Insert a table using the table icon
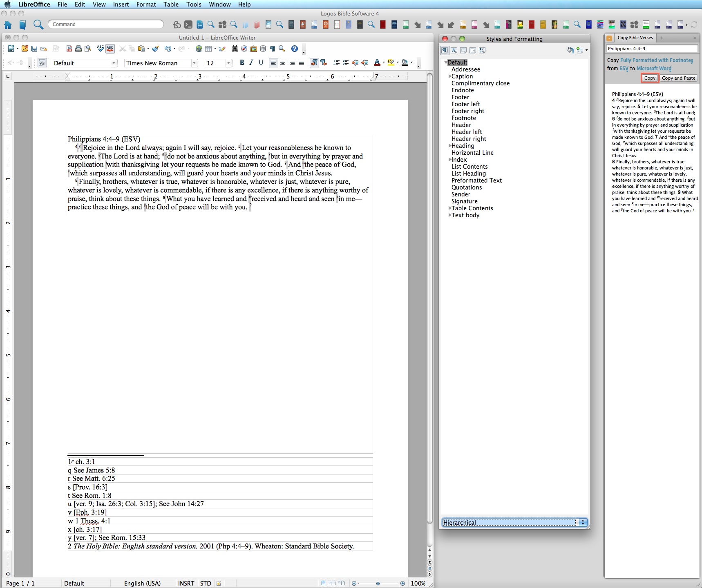The width and height of the screenshot is (702, 588). pos(208,49)
